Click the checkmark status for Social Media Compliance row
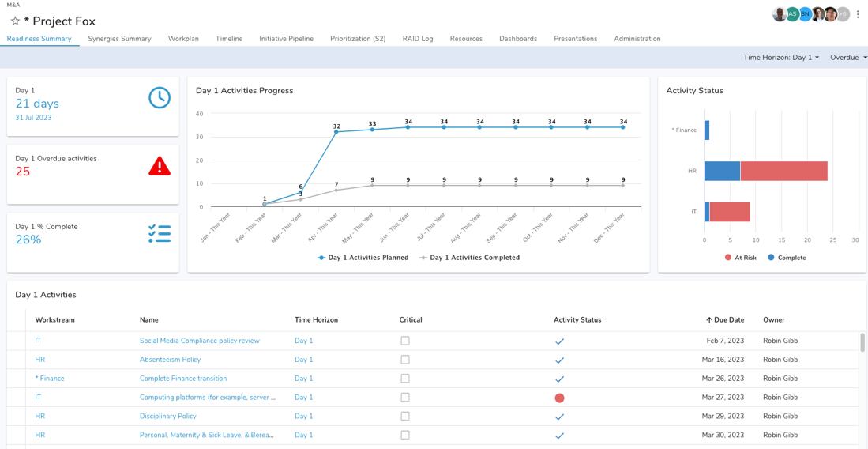Screen dimensions: 868x449 coord(559,341)
